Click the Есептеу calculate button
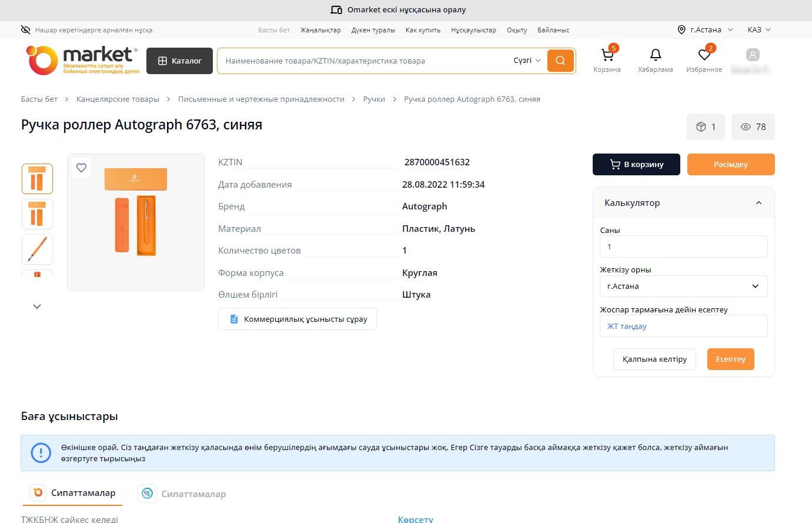This screenshot has height=523, width=812. click(x=730, y=359)
